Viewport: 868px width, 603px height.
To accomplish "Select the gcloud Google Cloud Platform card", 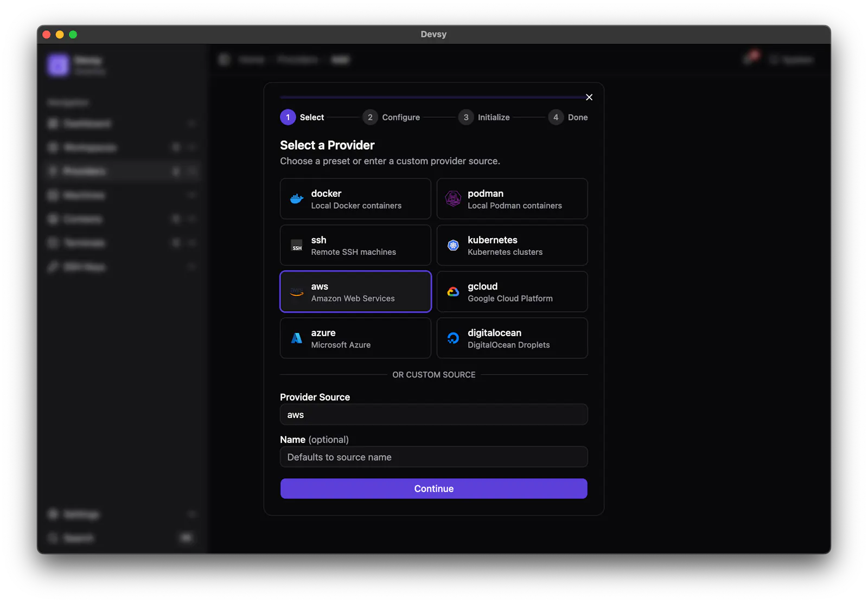I will tap(512, 292).
